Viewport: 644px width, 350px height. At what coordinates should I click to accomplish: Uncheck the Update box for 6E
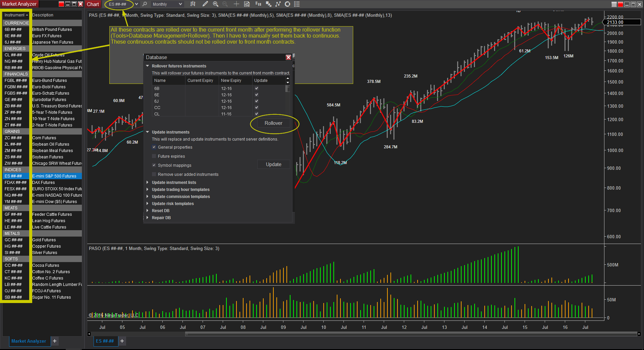click(x=257, y=95)
